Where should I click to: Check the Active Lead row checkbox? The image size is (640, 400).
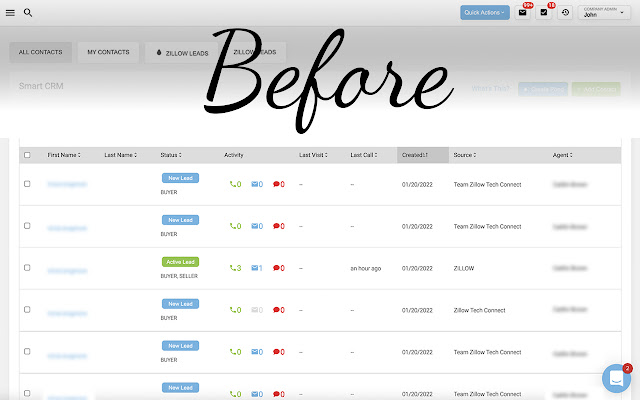coord(27,268)
